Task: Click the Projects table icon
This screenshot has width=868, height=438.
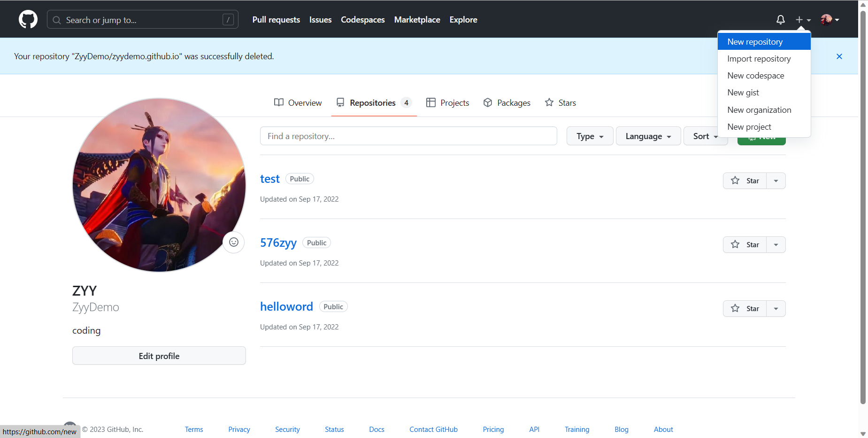Action: tap(431, 102)
